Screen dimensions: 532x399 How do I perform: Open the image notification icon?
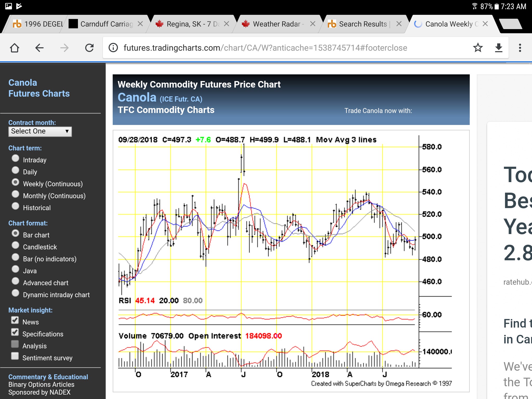pyautogui.click(x=9, y=6)
